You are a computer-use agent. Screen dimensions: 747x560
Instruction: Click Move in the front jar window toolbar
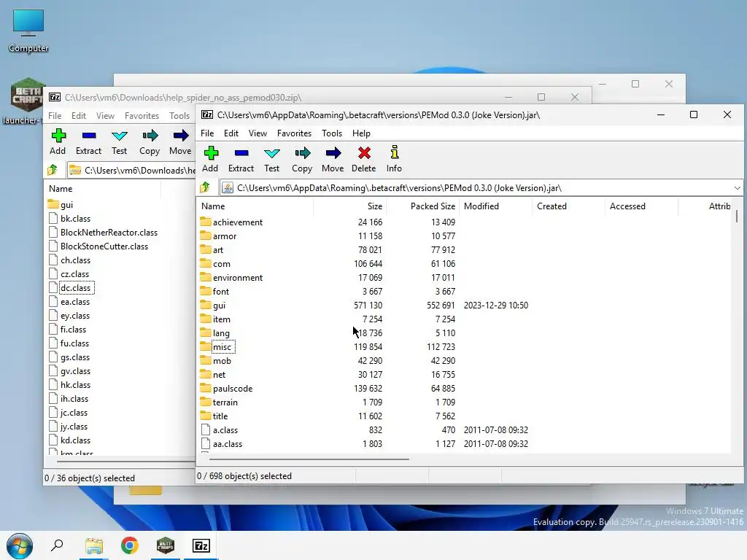click(x=333, y=159)
